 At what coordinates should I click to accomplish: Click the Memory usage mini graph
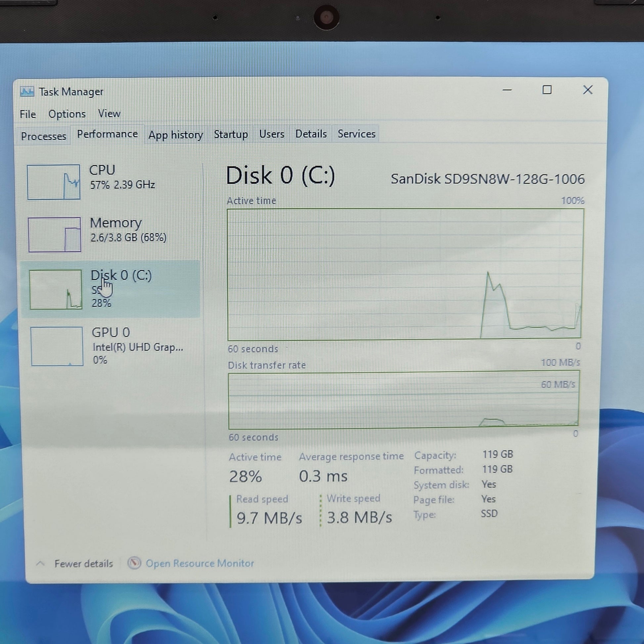point(55,235)
